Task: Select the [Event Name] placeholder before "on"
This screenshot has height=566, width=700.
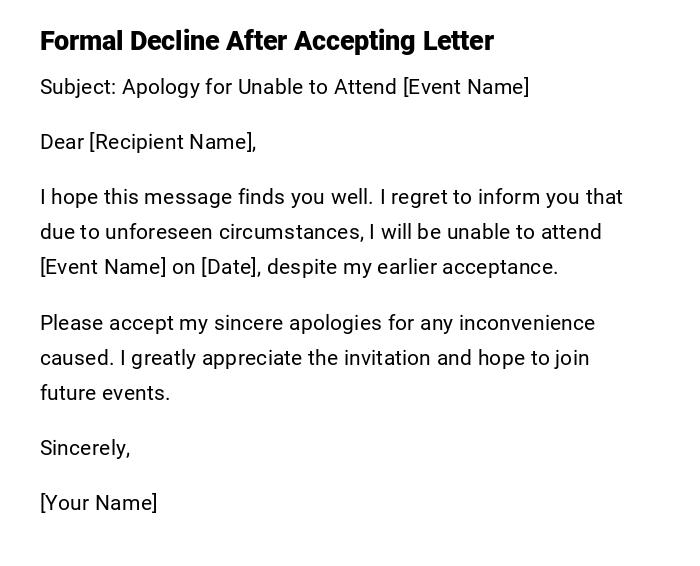Action: (x=103, y=267)
